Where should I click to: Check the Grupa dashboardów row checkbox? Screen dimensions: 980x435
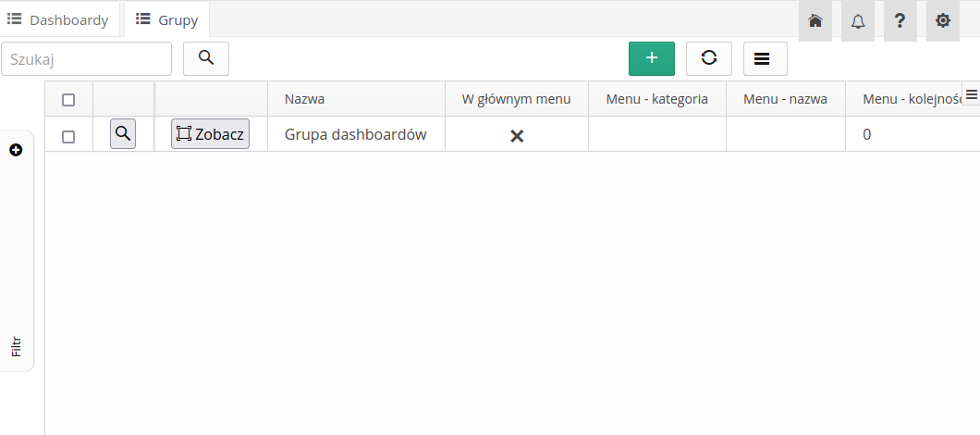[x=68, y=136]
